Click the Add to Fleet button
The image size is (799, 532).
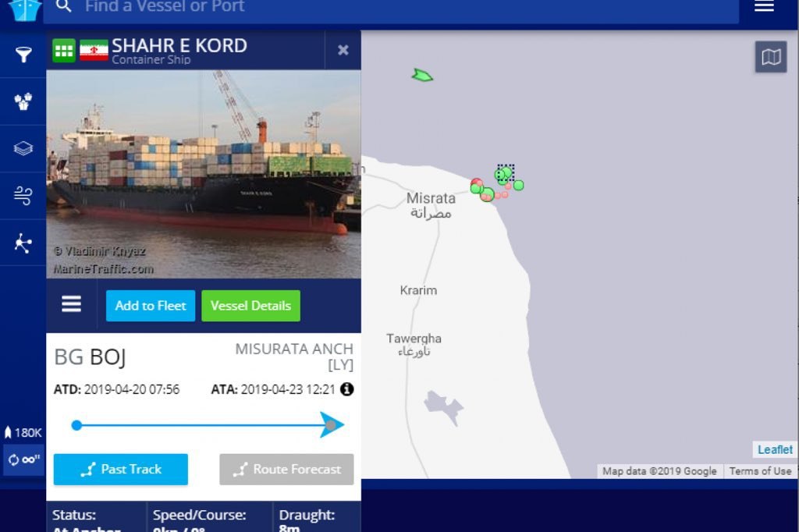[151, 306]
